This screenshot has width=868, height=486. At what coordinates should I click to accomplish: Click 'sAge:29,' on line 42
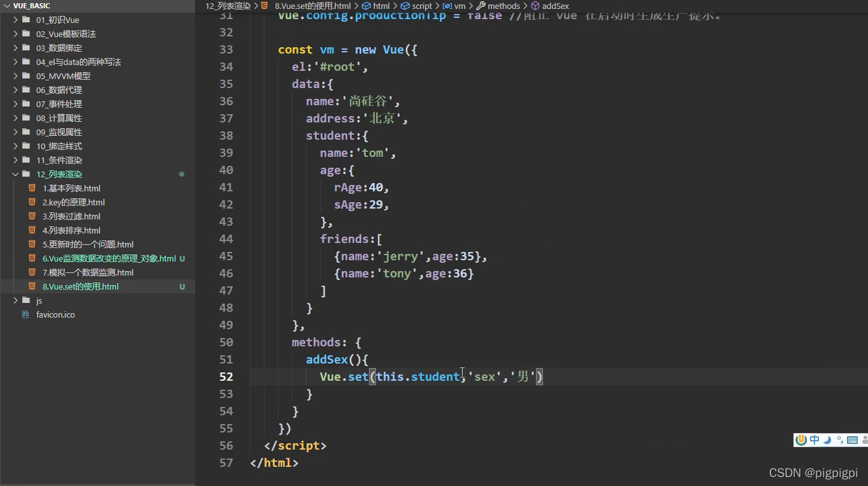click(361, 204)
